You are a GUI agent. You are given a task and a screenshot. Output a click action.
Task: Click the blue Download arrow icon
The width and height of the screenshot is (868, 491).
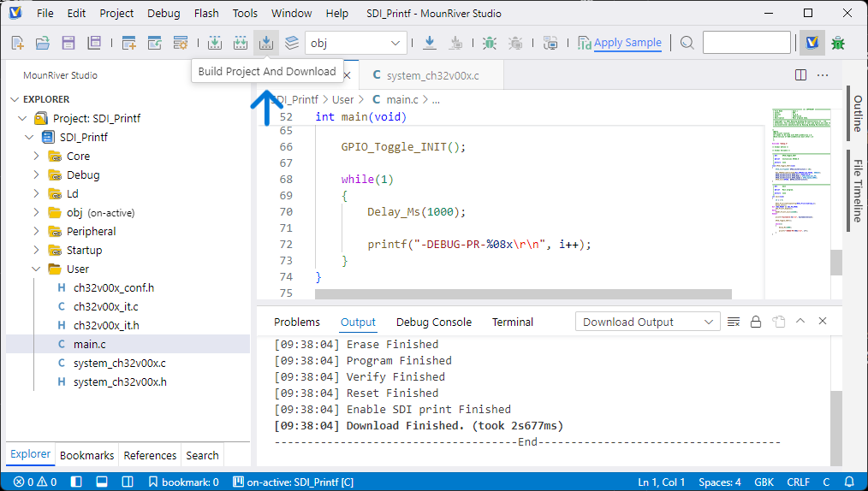coord(430,42)
